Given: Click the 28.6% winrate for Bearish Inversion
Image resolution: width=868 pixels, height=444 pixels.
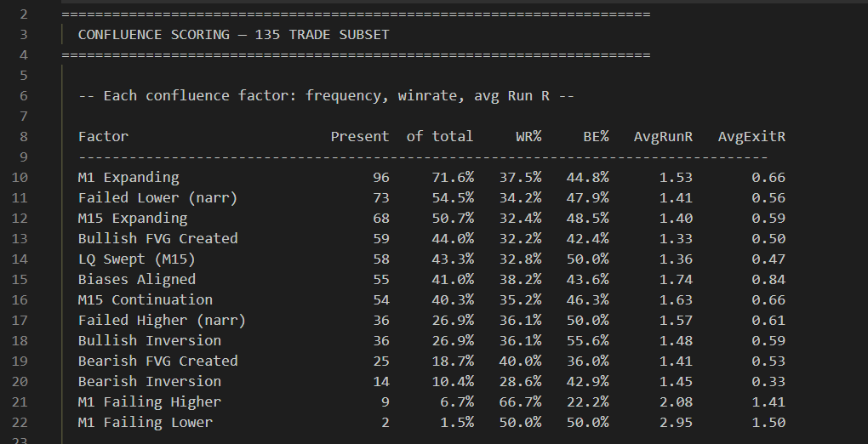Looking at the screenshot, I should [520, 381].
